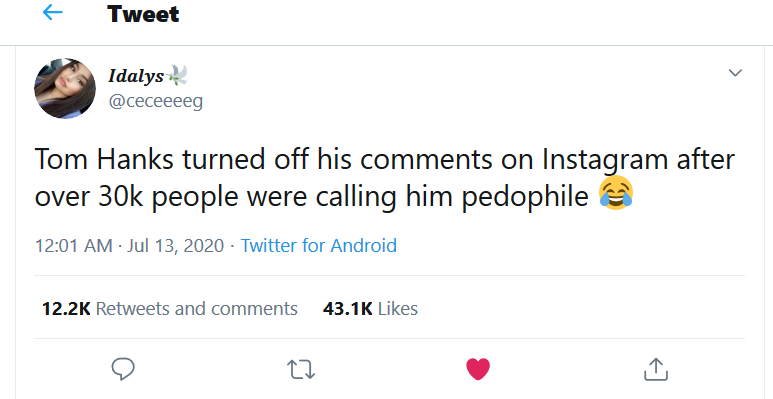Open Idalys's round profile picture
This screenshot has height=399, width=773.
coord(65,88)
